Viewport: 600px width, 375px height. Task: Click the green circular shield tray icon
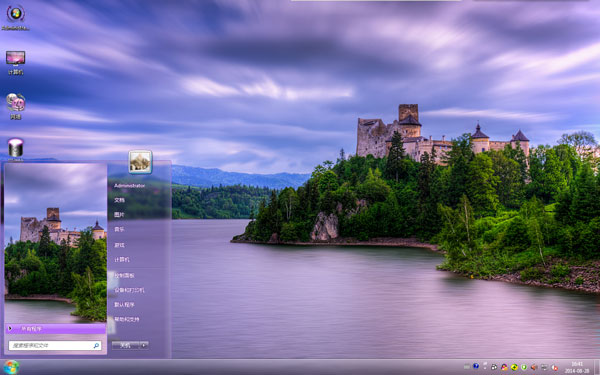coord(524,367)
